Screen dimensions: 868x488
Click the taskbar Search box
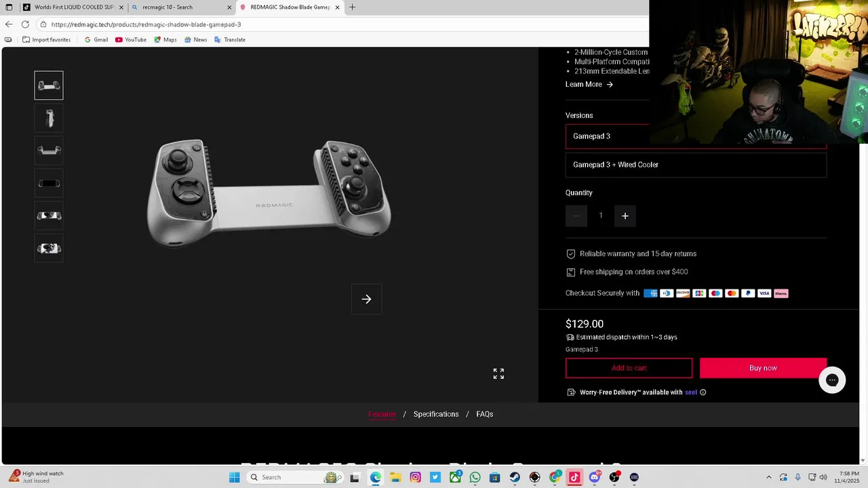click(294, 477)
